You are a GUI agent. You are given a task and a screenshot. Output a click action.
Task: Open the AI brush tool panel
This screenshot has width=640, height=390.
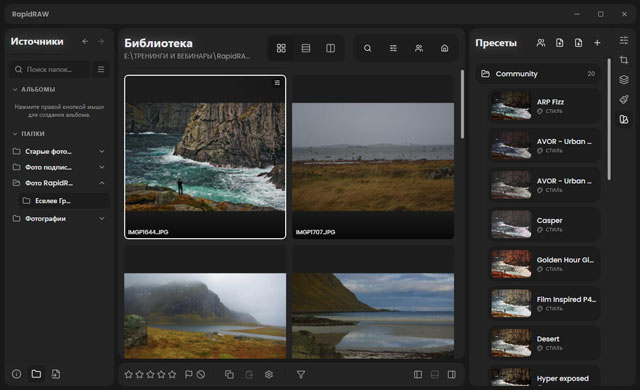point(624,99)
